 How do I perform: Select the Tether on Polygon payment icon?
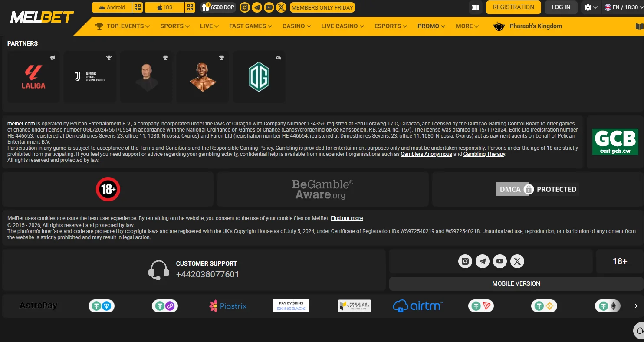click(x=165, y=306)
